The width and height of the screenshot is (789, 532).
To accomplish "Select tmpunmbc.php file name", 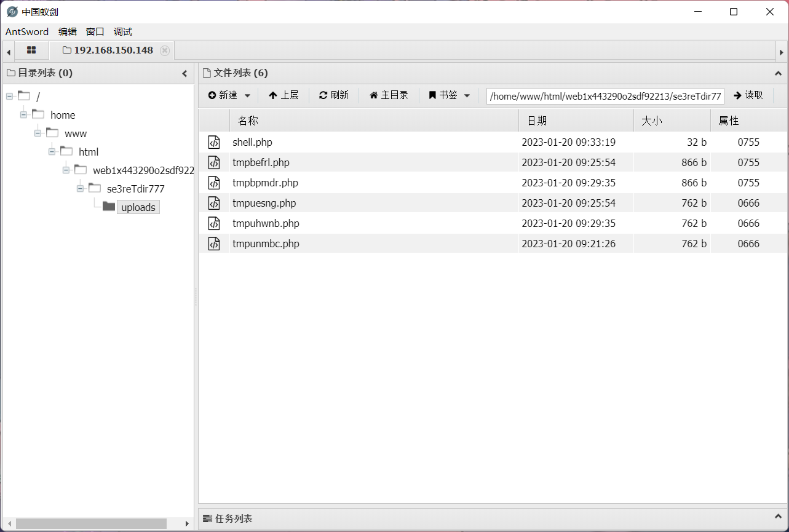I will [266, 244].
